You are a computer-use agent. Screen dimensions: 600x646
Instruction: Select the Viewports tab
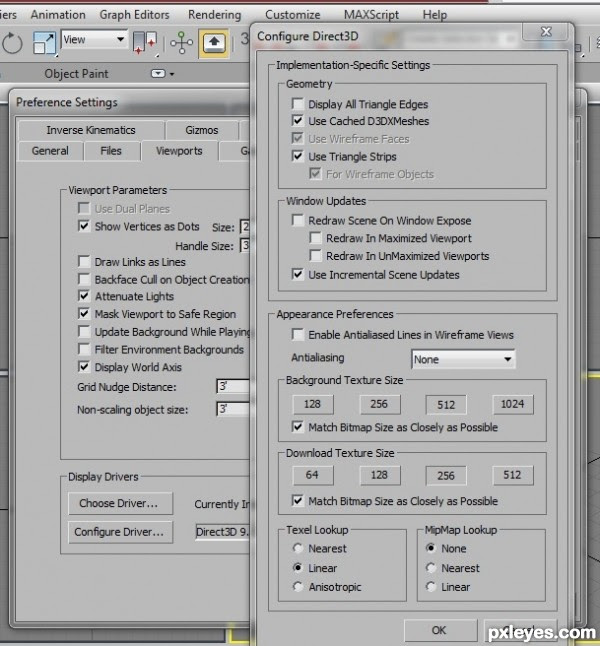tap(179, 151)
